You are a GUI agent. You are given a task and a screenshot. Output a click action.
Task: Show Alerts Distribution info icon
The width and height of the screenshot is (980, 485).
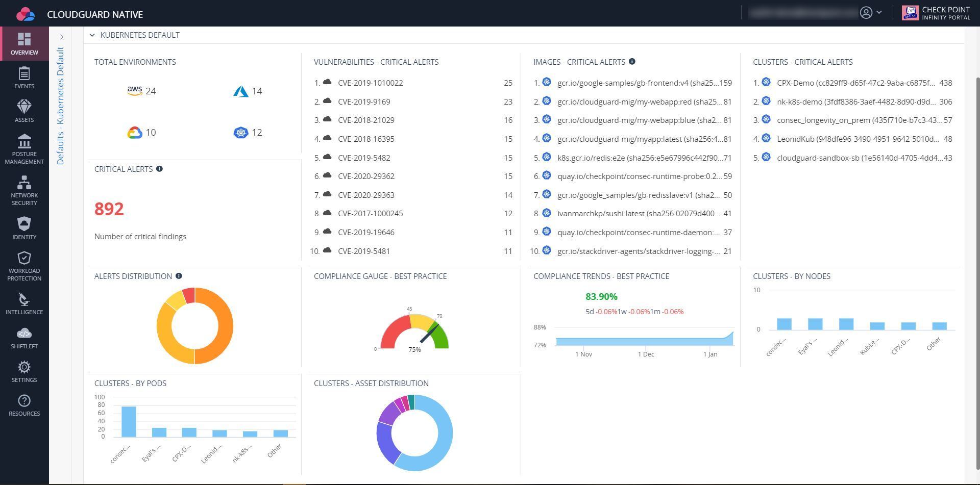tap(179, 276)
